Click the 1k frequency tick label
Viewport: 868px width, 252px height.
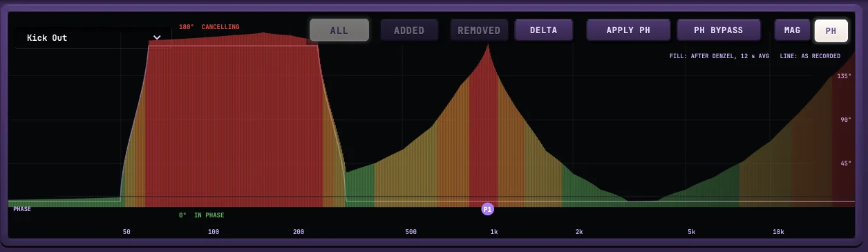point(494,232)
